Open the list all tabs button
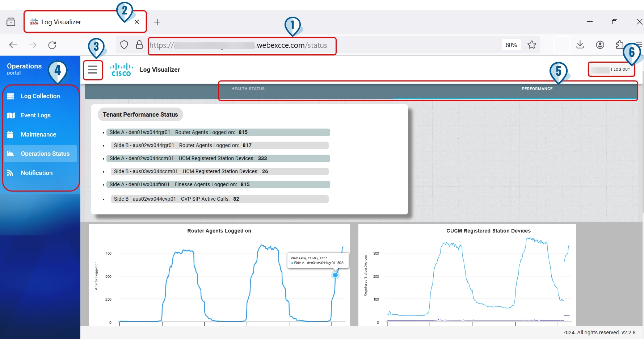The image size is (644, 339). click(x=11, y=22)
